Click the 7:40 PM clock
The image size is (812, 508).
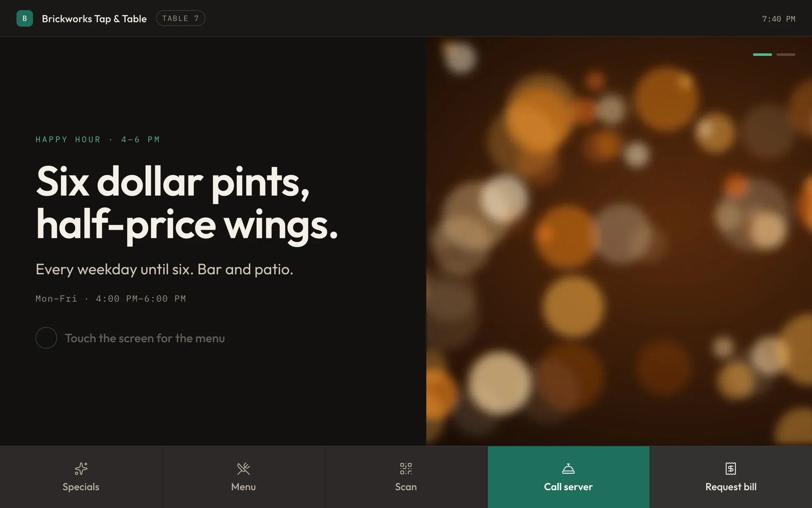779,19
